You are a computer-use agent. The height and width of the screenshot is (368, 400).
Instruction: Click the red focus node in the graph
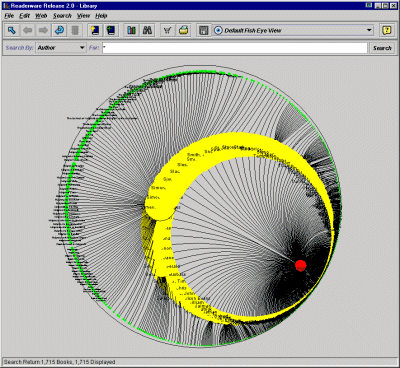click(x=300, y=266)
